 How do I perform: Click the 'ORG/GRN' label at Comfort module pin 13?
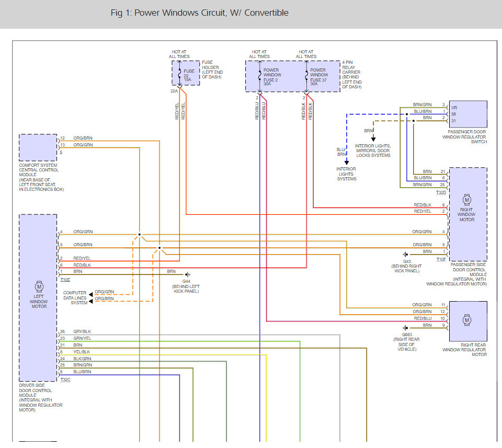pyautogui.click(x=83, y=145)
